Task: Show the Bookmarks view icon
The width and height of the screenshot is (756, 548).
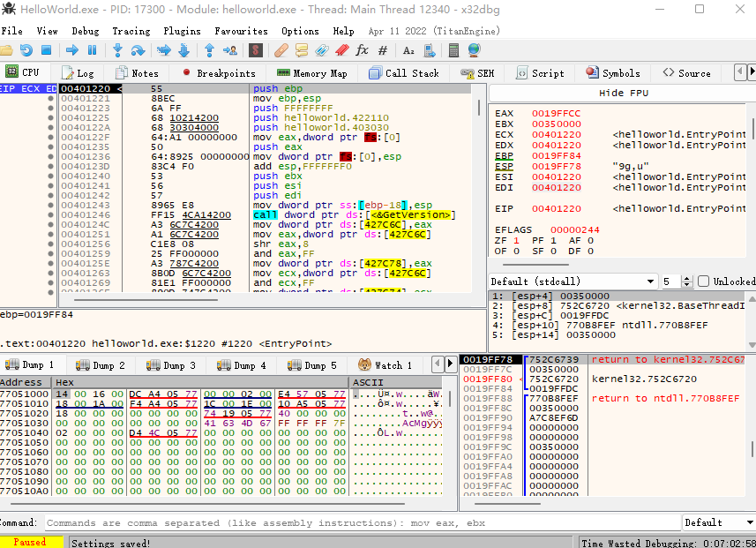Action: click(x=342, y=50)
